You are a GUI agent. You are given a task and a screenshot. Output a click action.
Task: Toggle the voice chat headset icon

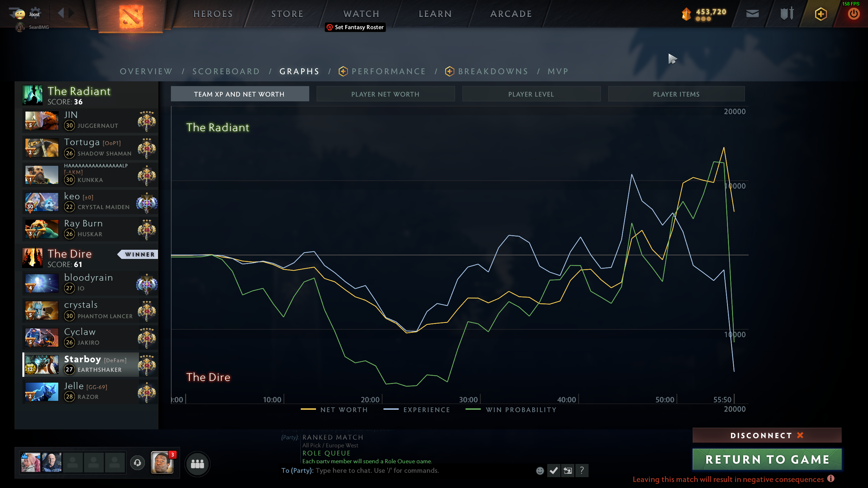137,463
